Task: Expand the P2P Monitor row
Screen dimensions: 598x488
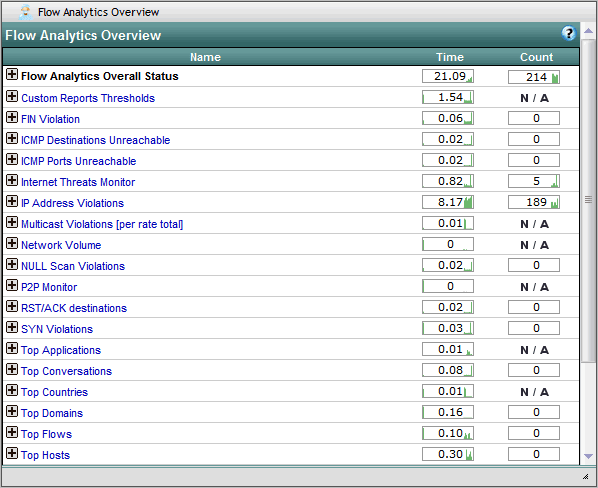Action: [12, 285]
